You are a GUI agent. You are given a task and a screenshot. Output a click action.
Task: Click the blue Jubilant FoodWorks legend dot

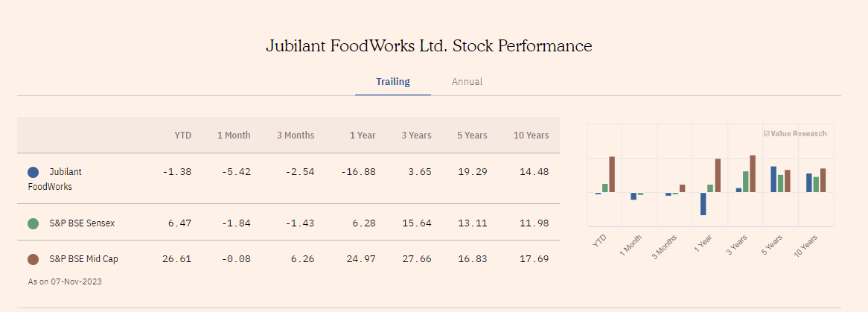(x=33, y=172)
